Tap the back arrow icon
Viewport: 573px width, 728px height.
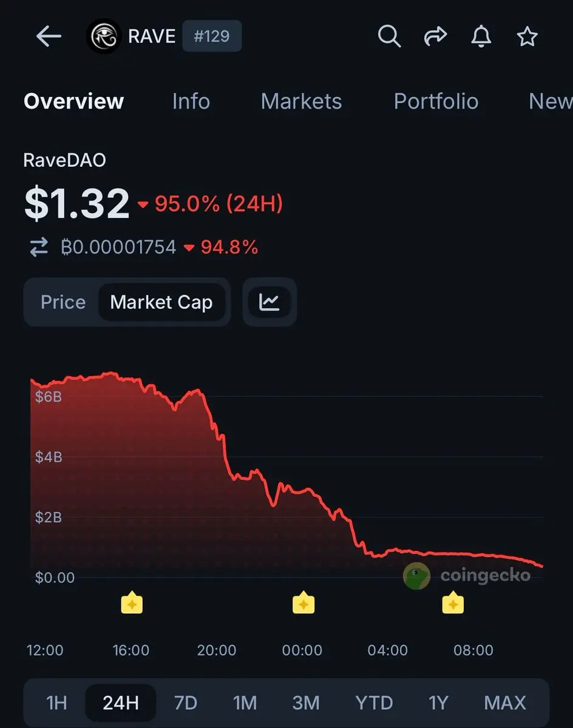tap(49, 37)
